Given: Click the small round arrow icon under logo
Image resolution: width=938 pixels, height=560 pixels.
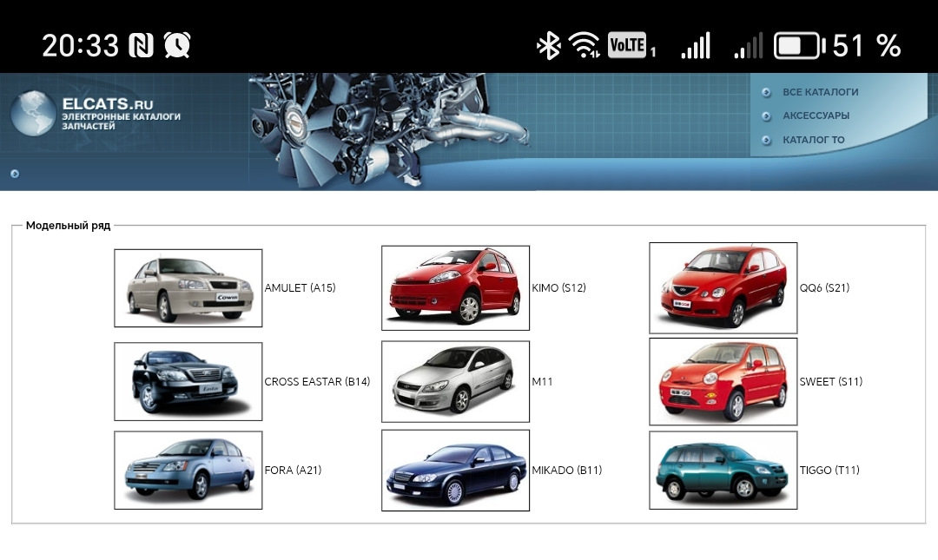Looking at the screenshot, I should click(15, 174).
